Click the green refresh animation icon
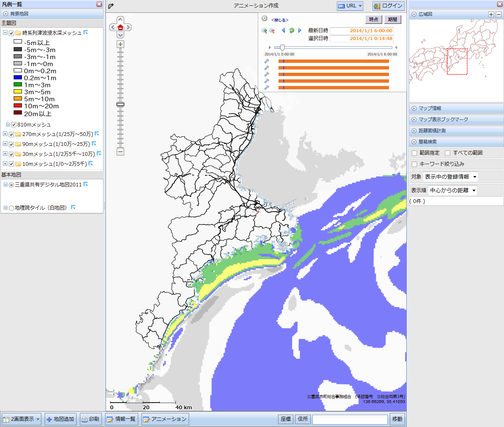This screenshot has width=504, height=427. (x=292, y=31)
